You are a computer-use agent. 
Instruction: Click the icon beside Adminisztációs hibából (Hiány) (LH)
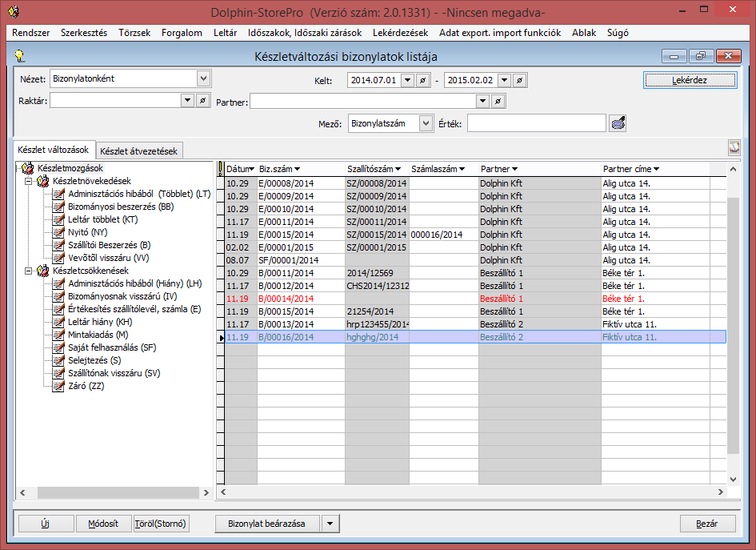tap(58, 283)
